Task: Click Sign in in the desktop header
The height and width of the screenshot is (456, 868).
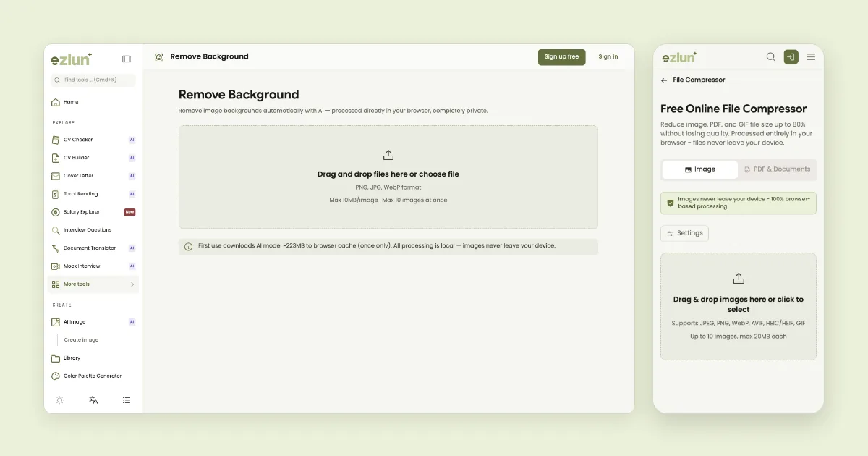Action: [x=608, y=57]
